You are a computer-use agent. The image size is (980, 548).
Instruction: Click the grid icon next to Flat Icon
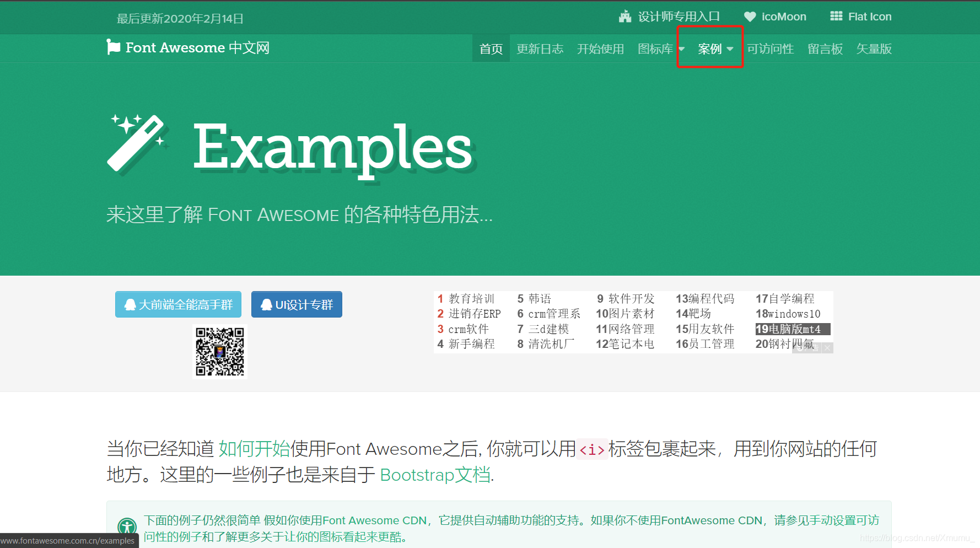[836, 17]
